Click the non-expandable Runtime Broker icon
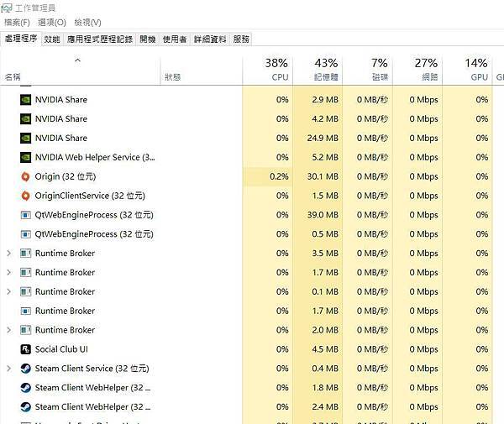 [x=26, y=311]
